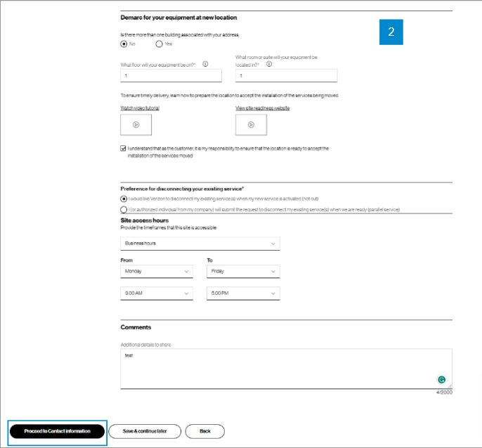Image resolution: width=482 pixels, height=448 pixels.
Task: Click the Additional details comments text area
Action: coord(286,369)
